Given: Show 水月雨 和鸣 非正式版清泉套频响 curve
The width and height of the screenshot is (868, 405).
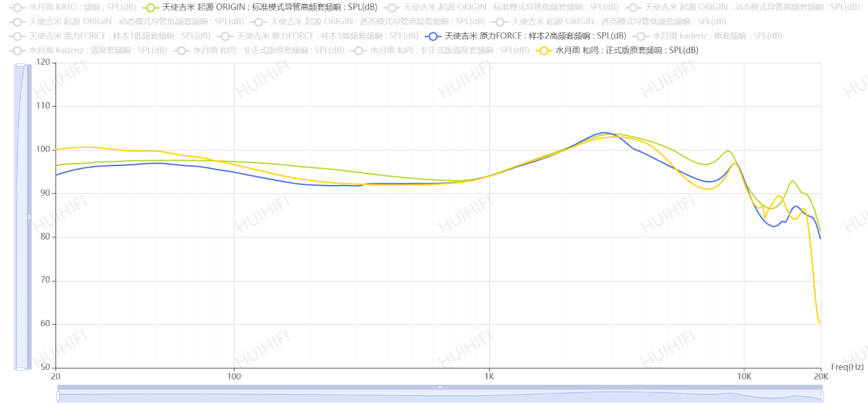Looking at the screenshot, I should 359,50.
